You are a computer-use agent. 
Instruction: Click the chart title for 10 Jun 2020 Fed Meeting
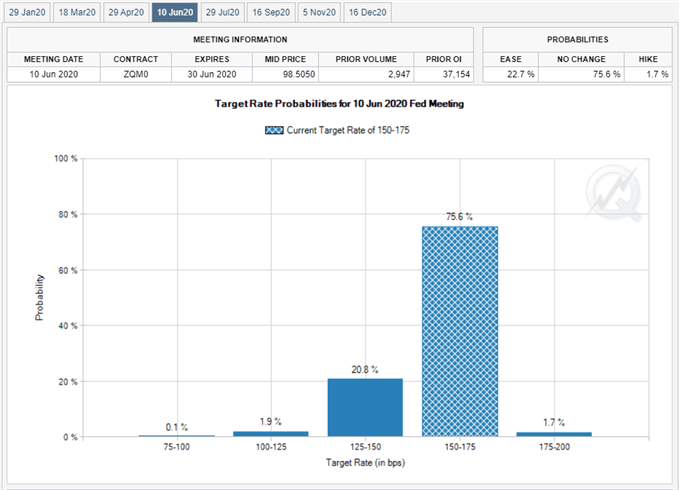pyautogui.click(x=339, y=104)
